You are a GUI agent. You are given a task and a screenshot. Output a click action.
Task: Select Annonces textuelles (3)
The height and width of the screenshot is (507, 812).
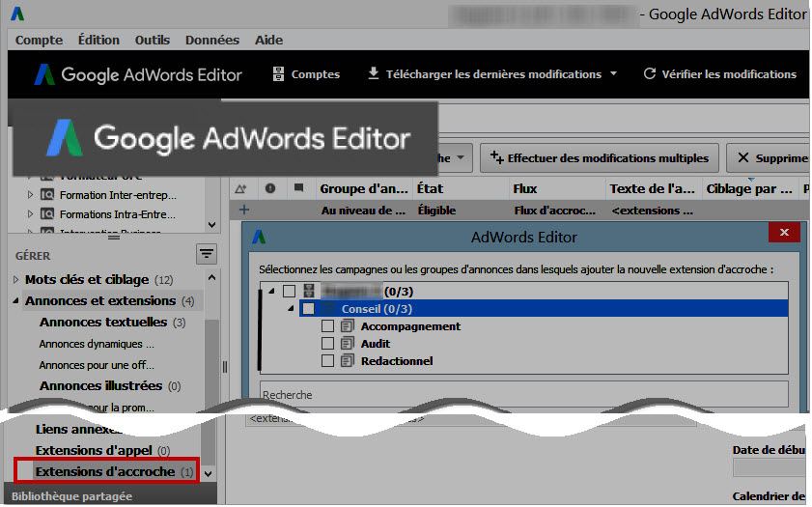112,323
